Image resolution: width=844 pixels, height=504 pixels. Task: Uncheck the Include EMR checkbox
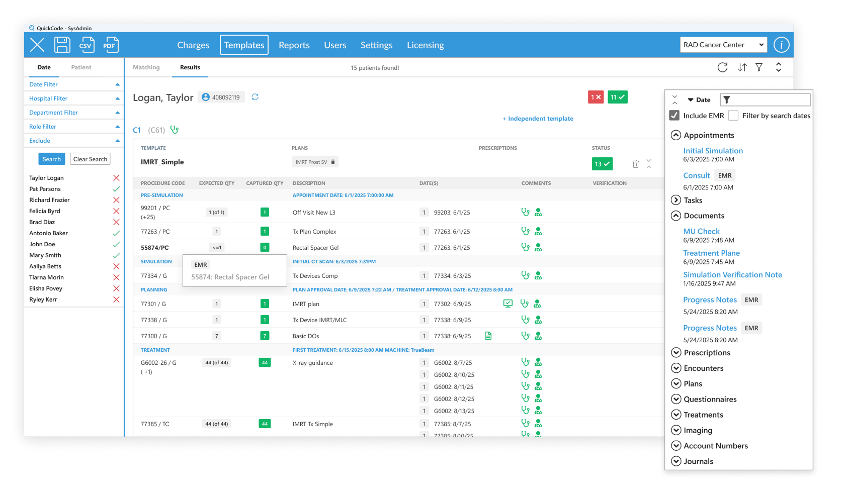tap(674, 116)
